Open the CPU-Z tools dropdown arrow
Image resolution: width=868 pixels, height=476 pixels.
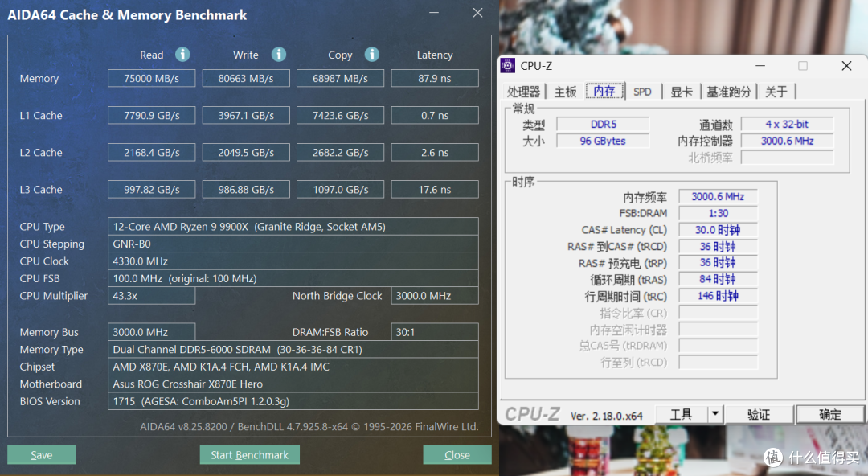point(715,414)
